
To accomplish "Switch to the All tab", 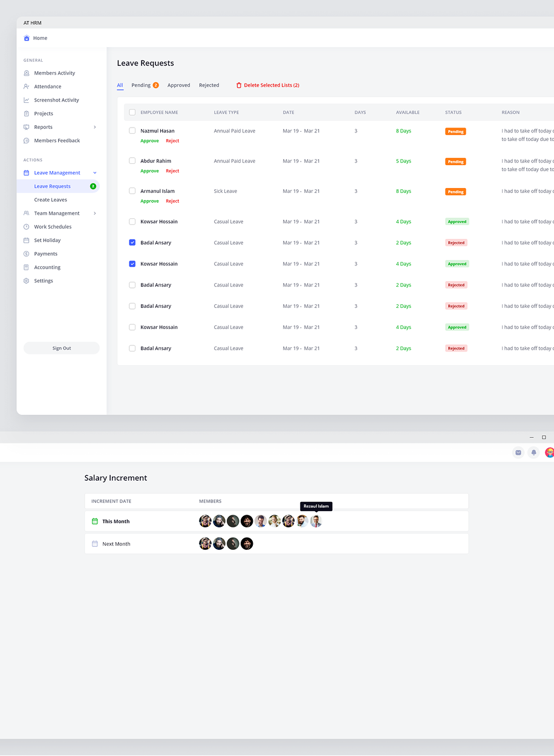I will [120, 85].
